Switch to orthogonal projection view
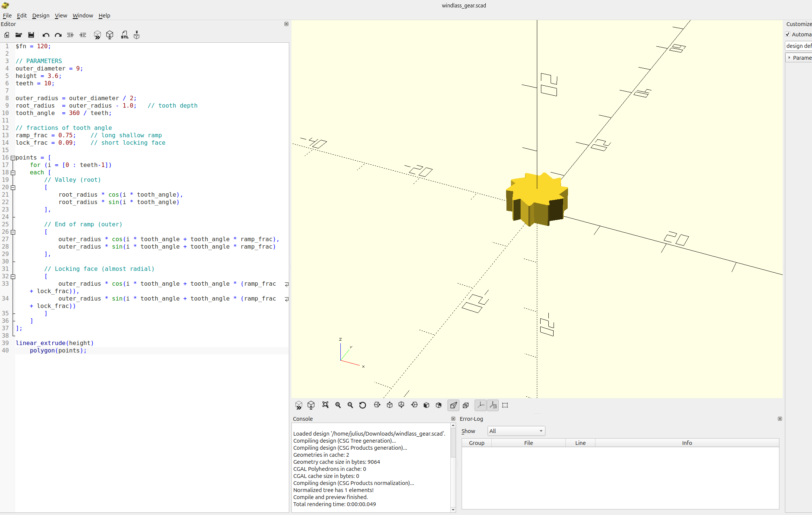Image resolution: width=812 pixels, height=515 pixels. pos(466,405)
